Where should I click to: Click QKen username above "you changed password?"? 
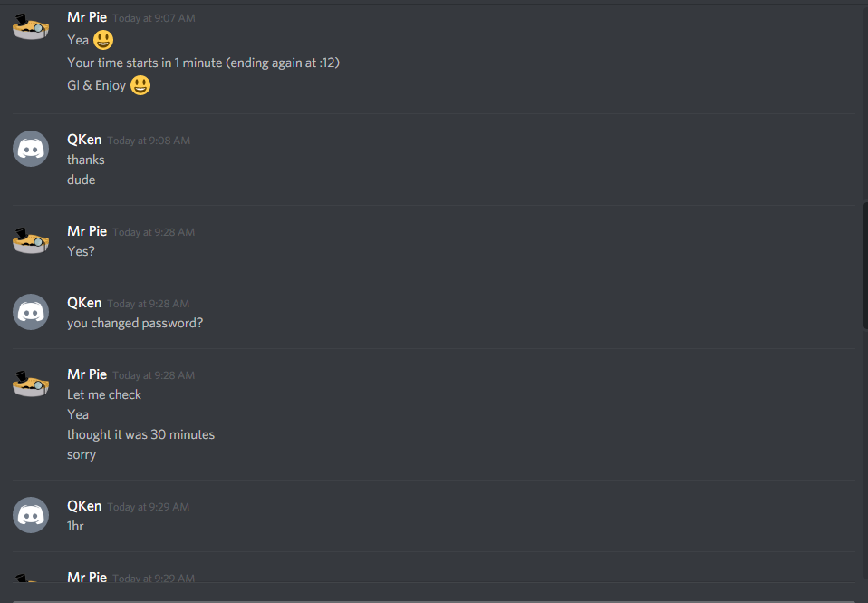[x=84, y=303]
